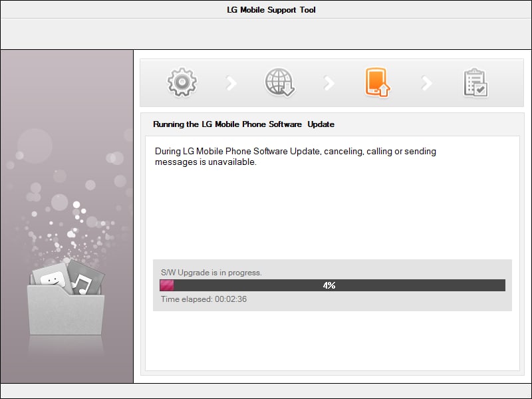Screen dimensions: 532x399
Task: Click 'S/W Upgrade is in progress.' text
Action: click(x=211, y=273)
